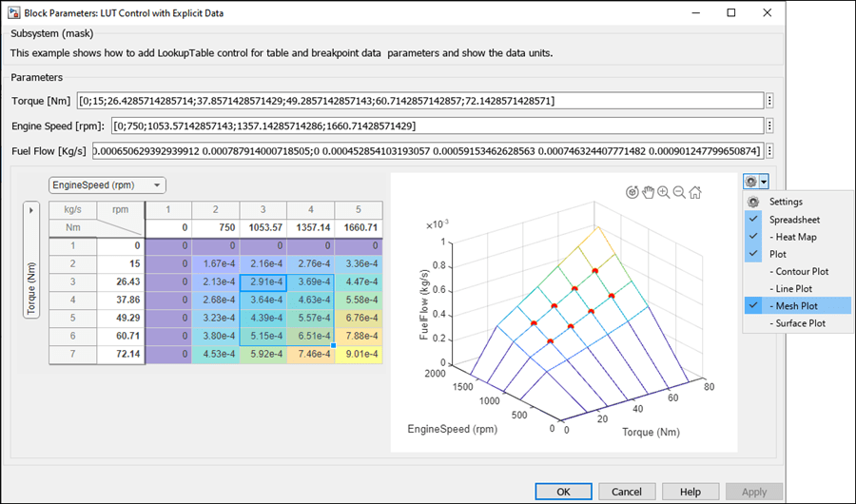This screenshot has width=856, height=504.
Task: Choose Surface Plot from the menu
Action: click(x=798, y=323)
